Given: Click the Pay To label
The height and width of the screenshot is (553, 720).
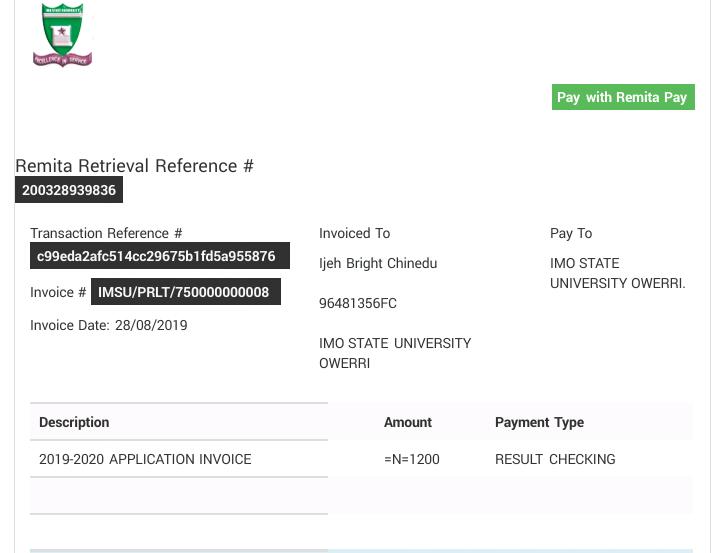Looking at the screenshot, I should [x=571, y=233].
